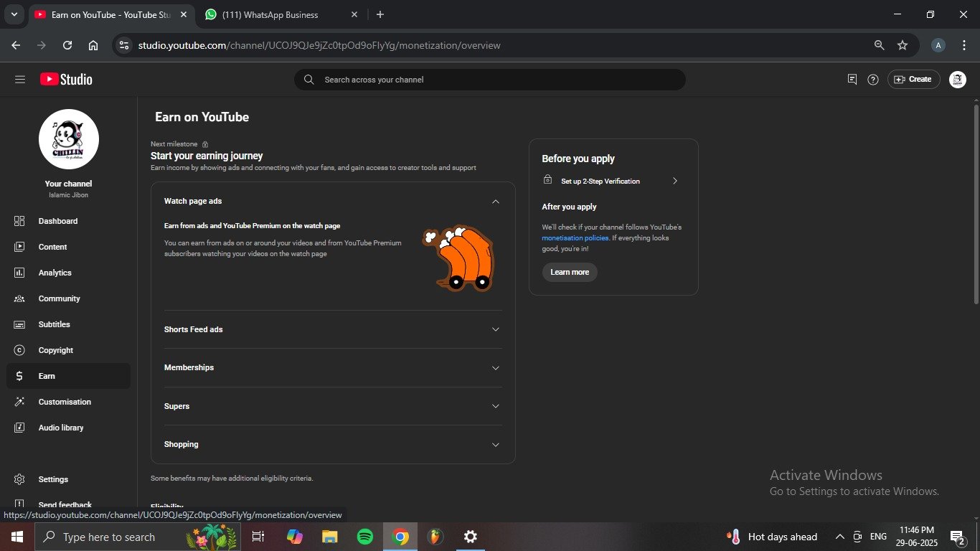The width and height of the screenshot is (980, 551).
Task: Click the chevron beside 2-Step Verification
Action: pos(675,181)
